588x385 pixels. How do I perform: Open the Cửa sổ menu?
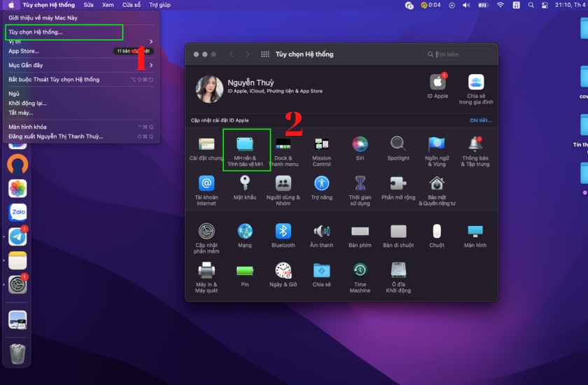(132, 5)
